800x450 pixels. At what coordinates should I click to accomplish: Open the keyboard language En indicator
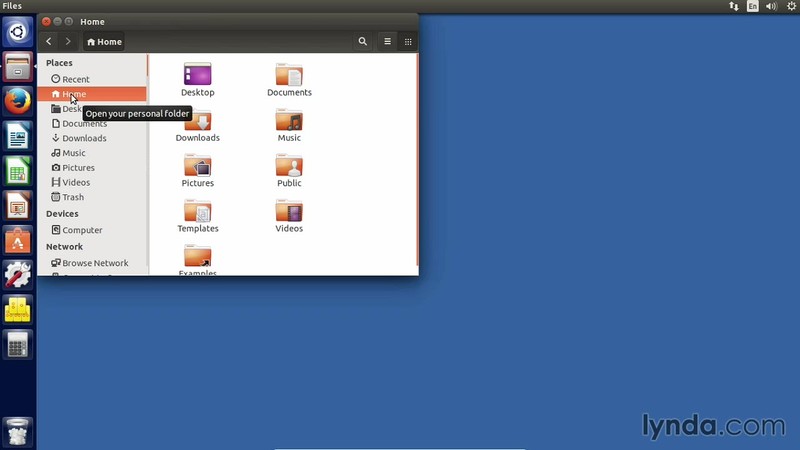click(x=753, y=6)
